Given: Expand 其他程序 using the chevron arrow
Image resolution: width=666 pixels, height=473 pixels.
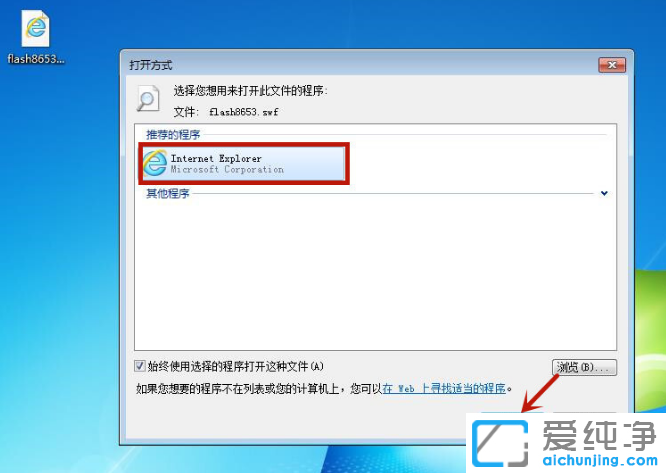Looking at the screenshot, I should click(x=604, y=193).
